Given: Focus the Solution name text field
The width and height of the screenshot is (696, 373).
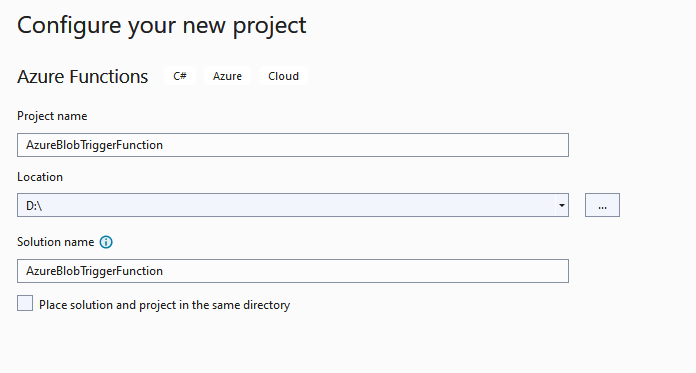Looking at the screenshot, I should pos(293,271).
